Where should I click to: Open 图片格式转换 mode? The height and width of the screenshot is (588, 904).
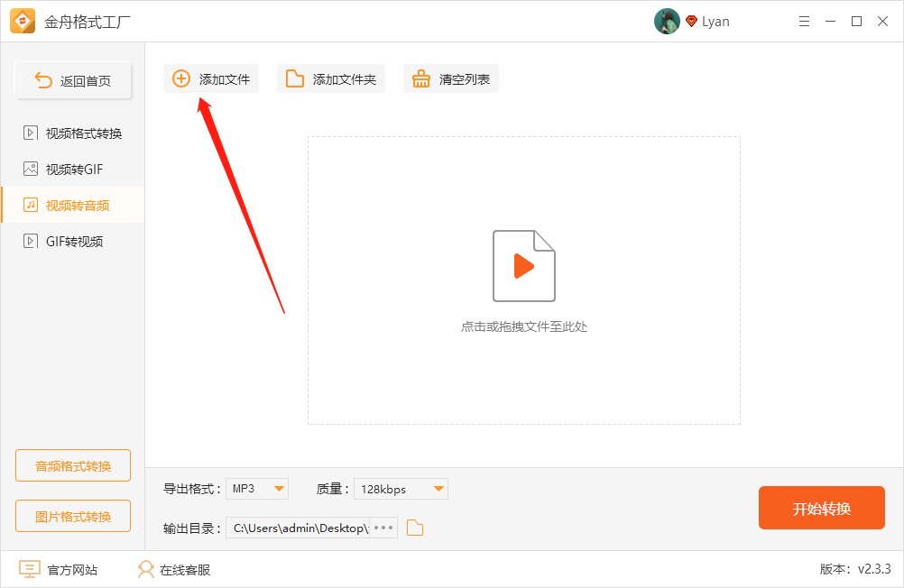point(72,516)
